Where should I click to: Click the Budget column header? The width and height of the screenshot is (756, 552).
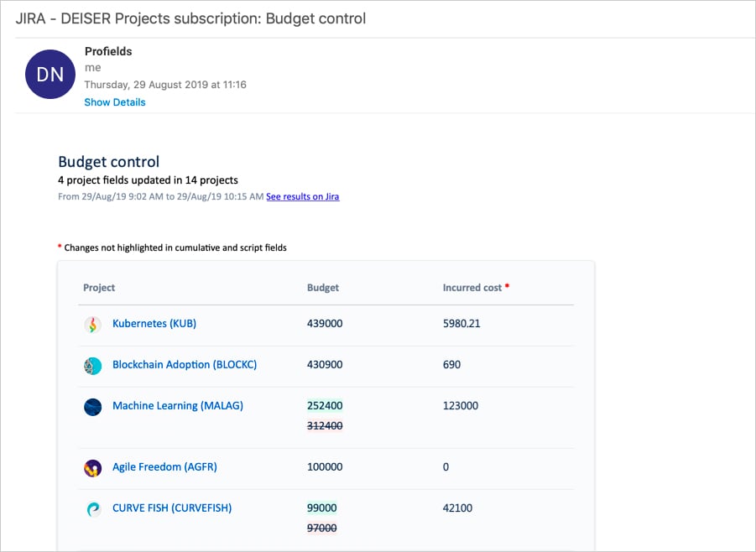coord(323,288)
